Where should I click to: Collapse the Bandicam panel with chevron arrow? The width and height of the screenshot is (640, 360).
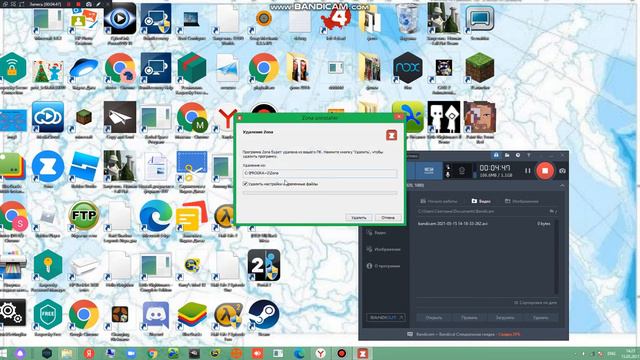(x=562, y=186)
